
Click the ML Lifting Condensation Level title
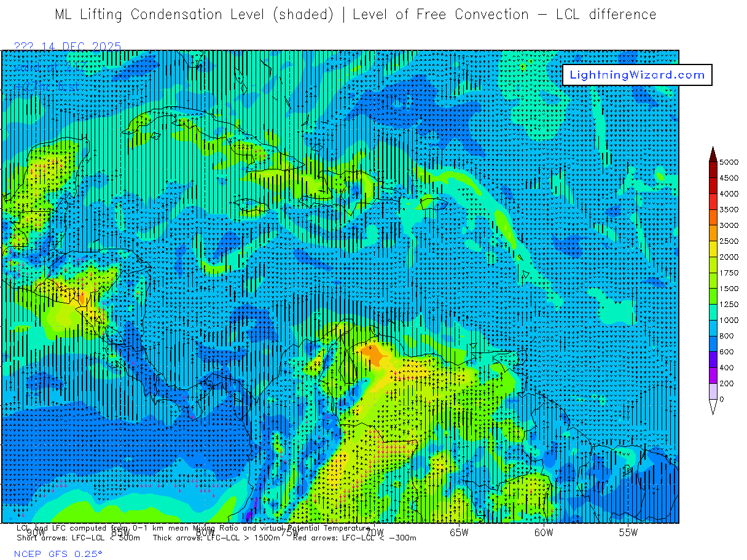pyautogui.click(x=194, y=15)
